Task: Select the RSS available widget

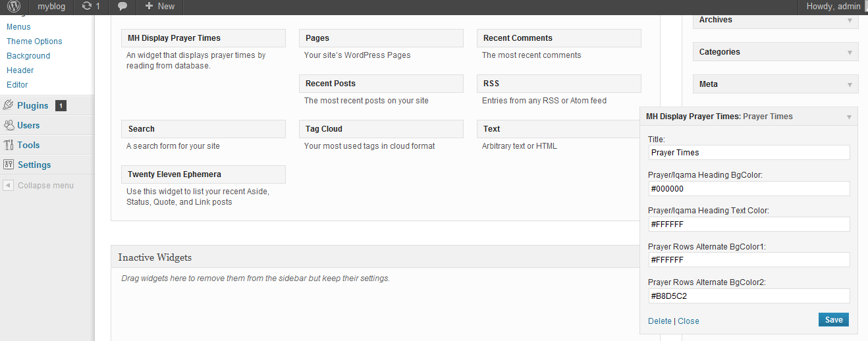Action: [559, 84]
